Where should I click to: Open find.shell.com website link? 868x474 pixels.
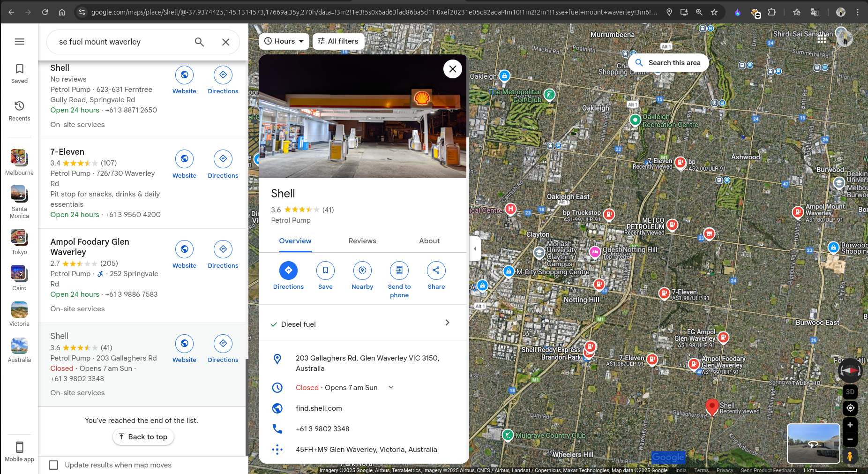pos(319,408)
